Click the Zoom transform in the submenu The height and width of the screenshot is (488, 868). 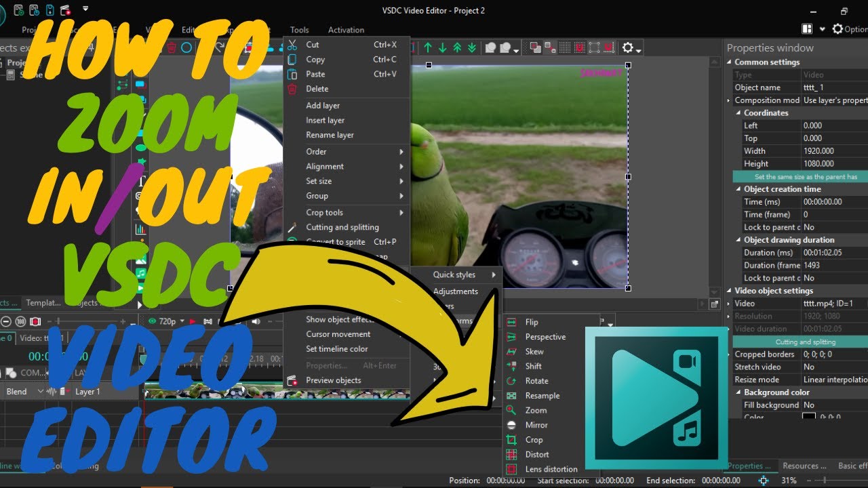(x=536, y=410)
